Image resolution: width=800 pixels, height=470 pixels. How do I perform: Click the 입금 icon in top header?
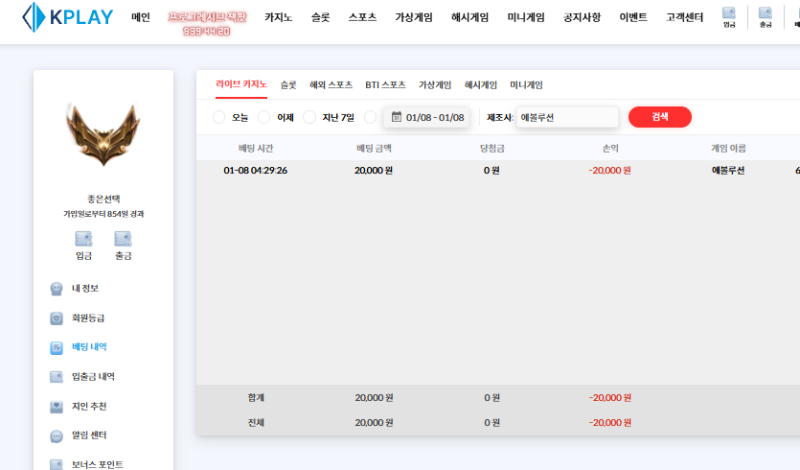(728, 17)
